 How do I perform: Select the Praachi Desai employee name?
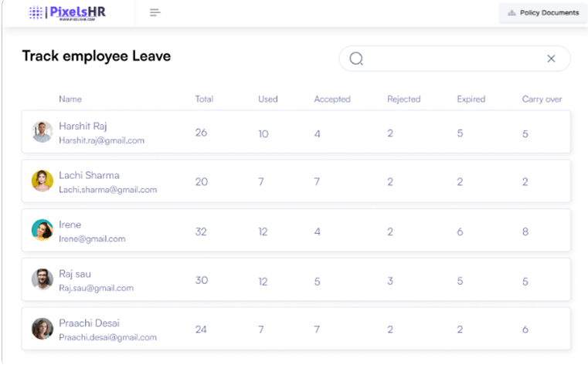click(x=89, y=323)
